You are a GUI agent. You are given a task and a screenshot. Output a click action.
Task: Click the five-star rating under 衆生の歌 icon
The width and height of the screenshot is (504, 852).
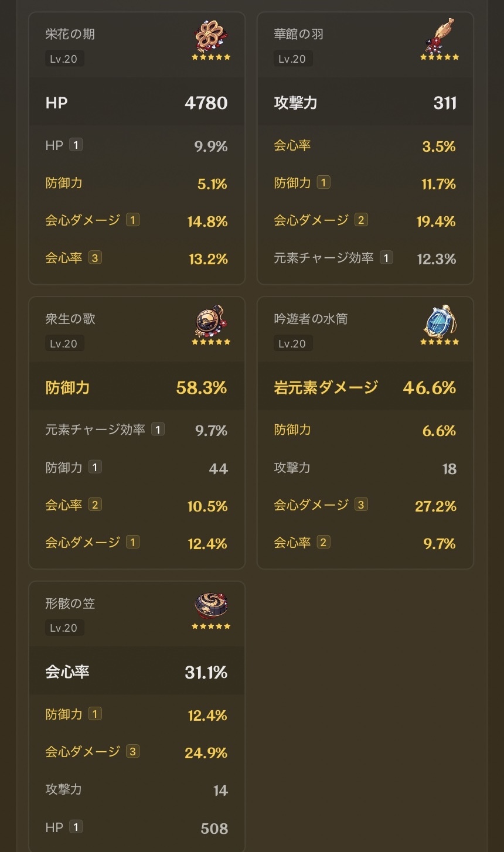pyautogui.click(x=211, y=342)
